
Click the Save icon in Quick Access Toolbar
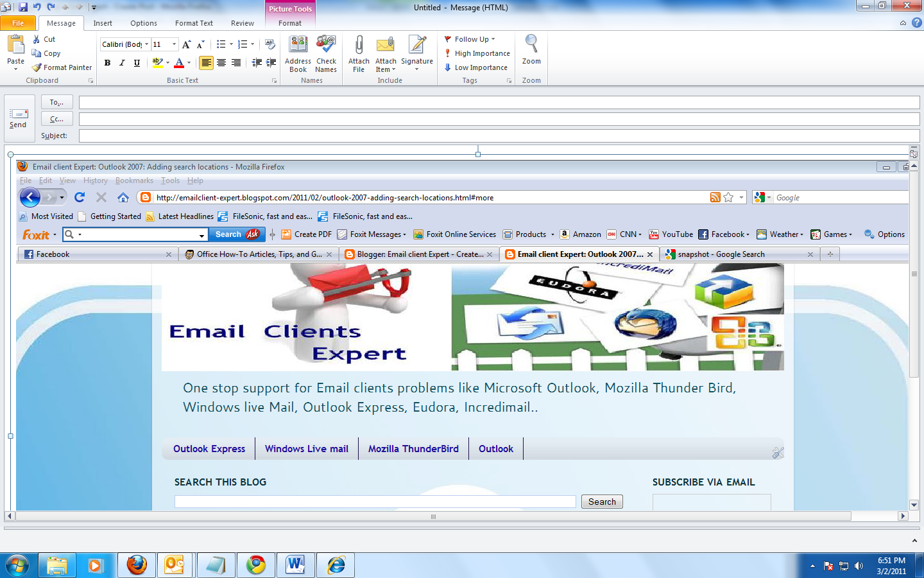23,7
